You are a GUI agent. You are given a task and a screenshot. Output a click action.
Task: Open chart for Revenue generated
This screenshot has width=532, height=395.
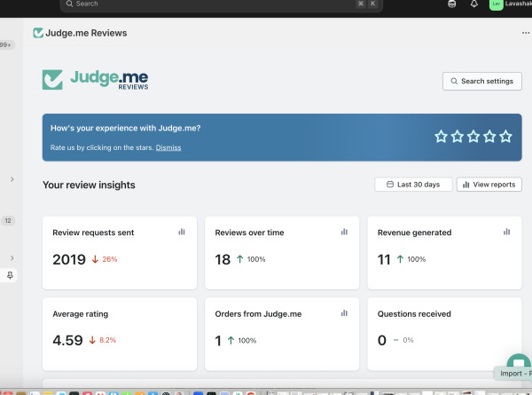point(506,232)
